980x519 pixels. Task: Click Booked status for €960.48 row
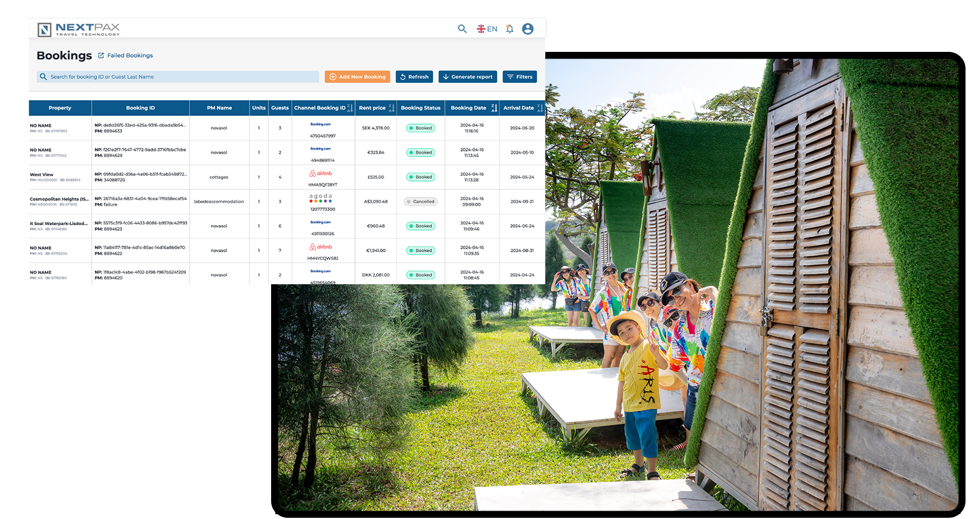point(420,226)
